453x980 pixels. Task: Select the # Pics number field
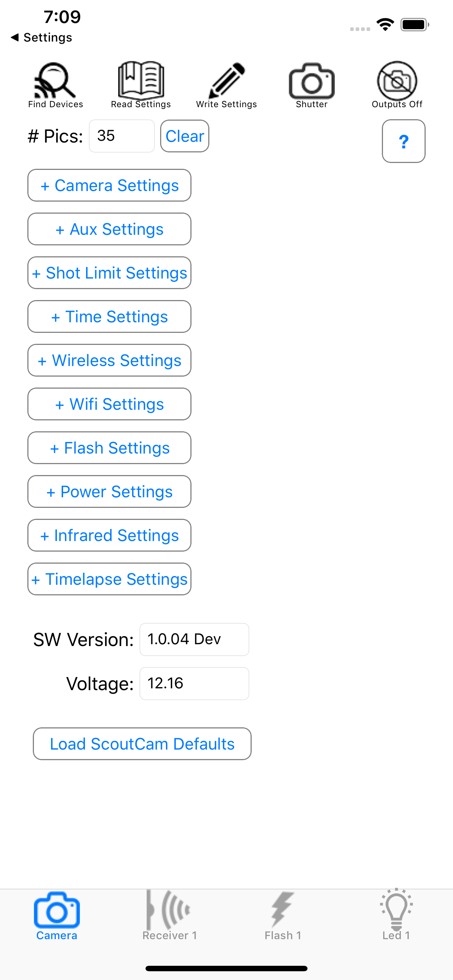pyautogui.click(x=122, y=136)
